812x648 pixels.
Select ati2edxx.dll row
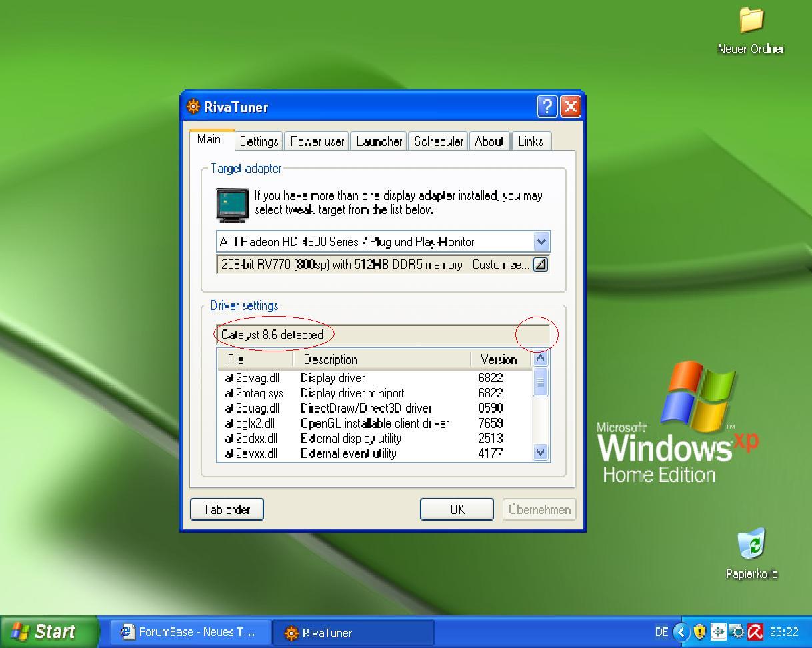coord(374,439)
